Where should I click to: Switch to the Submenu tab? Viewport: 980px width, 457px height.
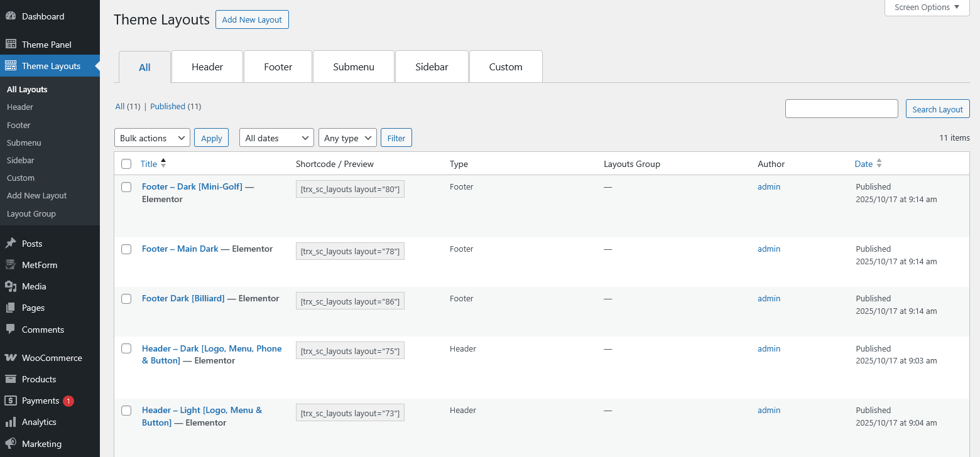pyautogui.click(x=354, y=67)
